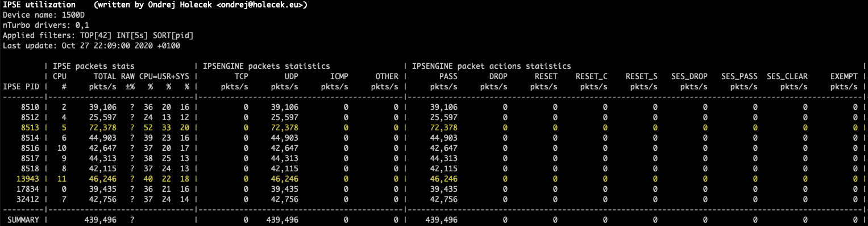Select PID 8516 in the table
Viewport: 868px width, 226px height.
pyautogui.click(x=30, y=148)
